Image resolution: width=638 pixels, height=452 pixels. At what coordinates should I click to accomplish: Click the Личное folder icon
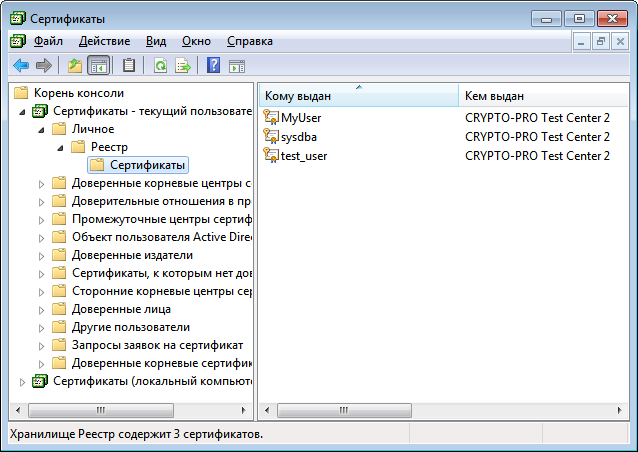pos(59,129)
